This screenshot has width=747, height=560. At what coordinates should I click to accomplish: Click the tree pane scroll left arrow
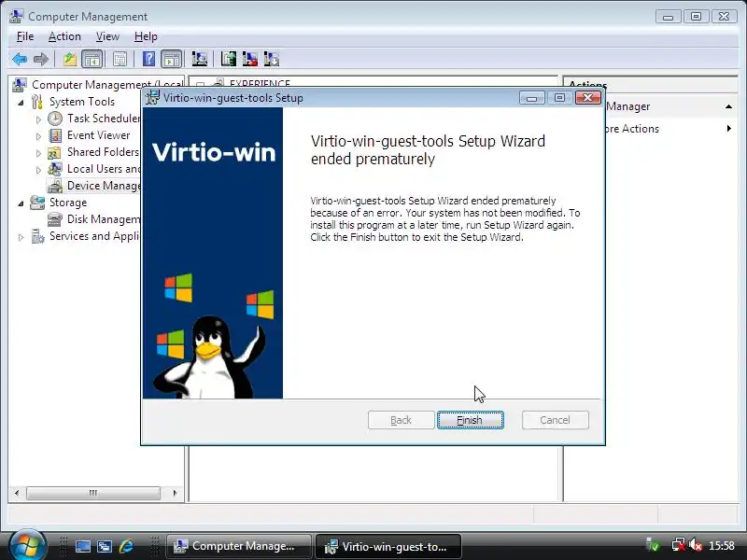coord(17,493)
